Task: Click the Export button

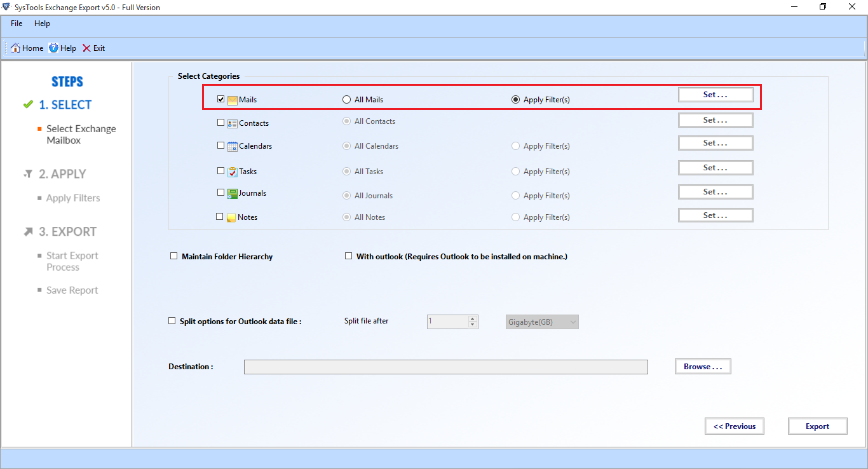Action: pos(818,426)
